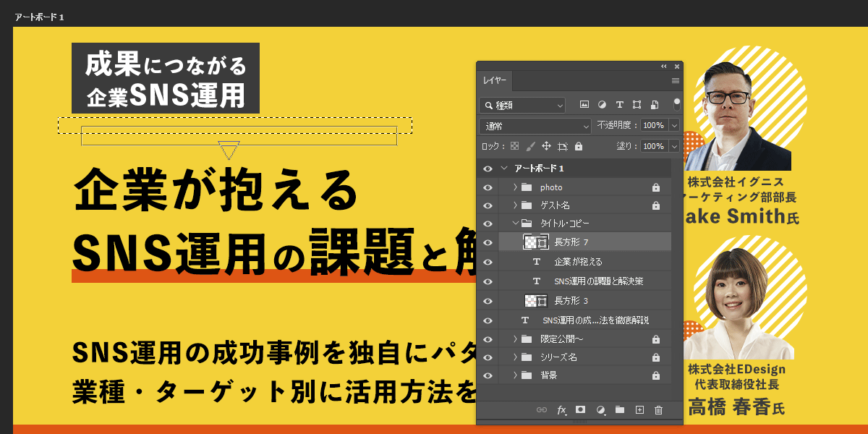This screenshot has width=868, height=434.
Task: Filter layers by smart object icon
Action: click(655, 105)
